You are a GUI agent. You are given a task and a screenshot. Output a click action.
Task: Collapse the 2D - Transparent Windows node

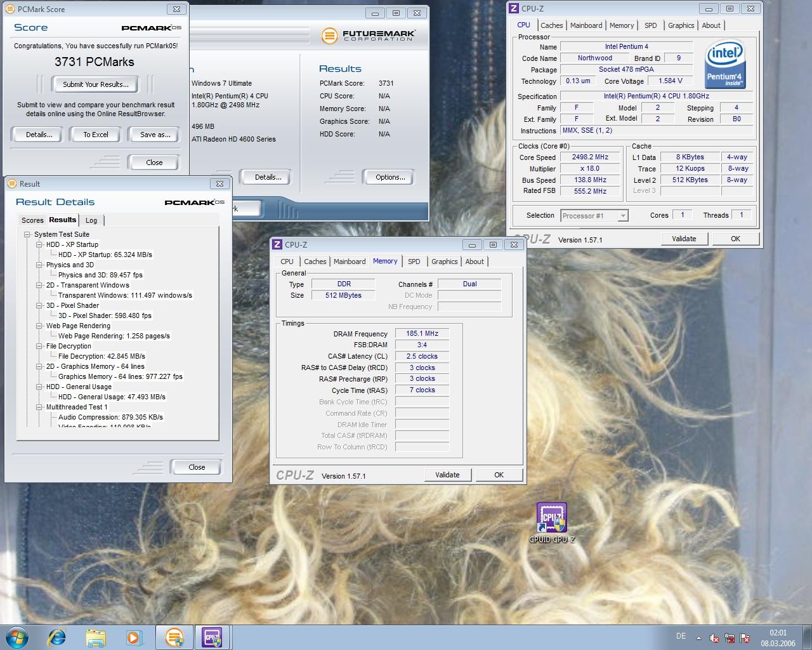tap(39, 285)
